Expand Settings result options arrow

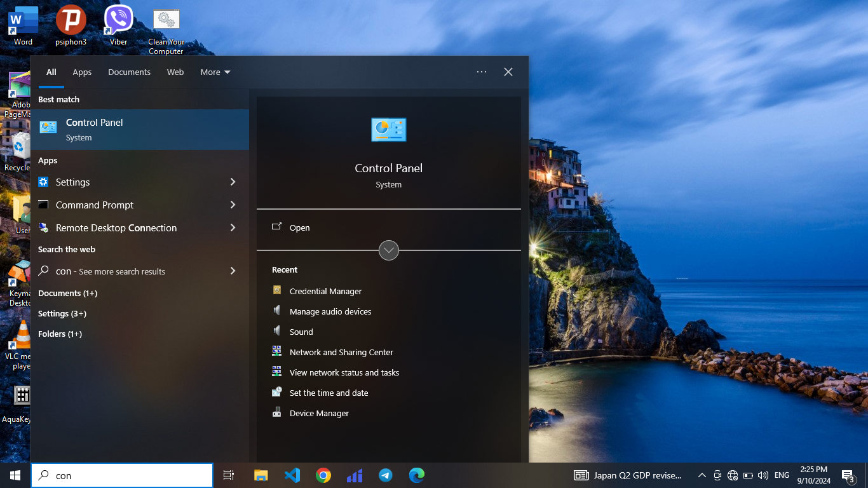(233, 182)
